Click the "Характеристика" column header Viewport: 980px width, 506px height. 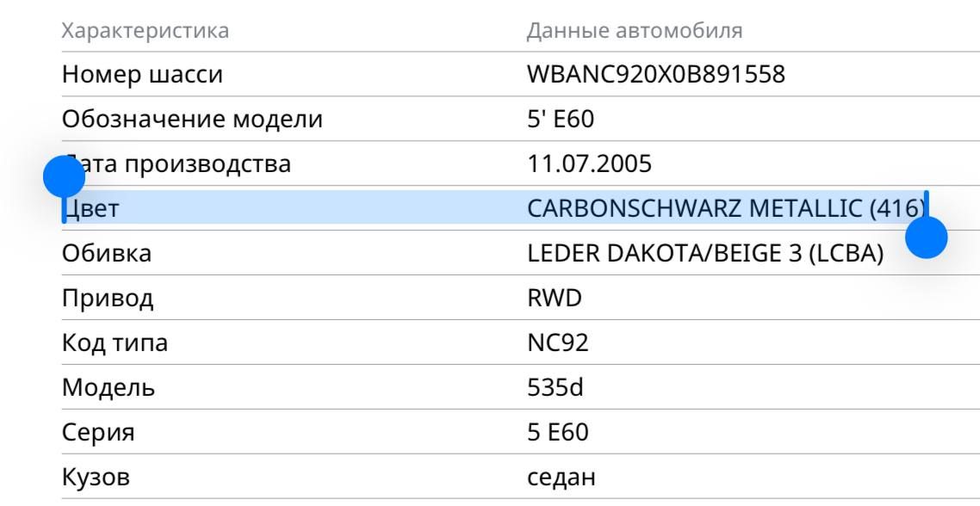145,32
